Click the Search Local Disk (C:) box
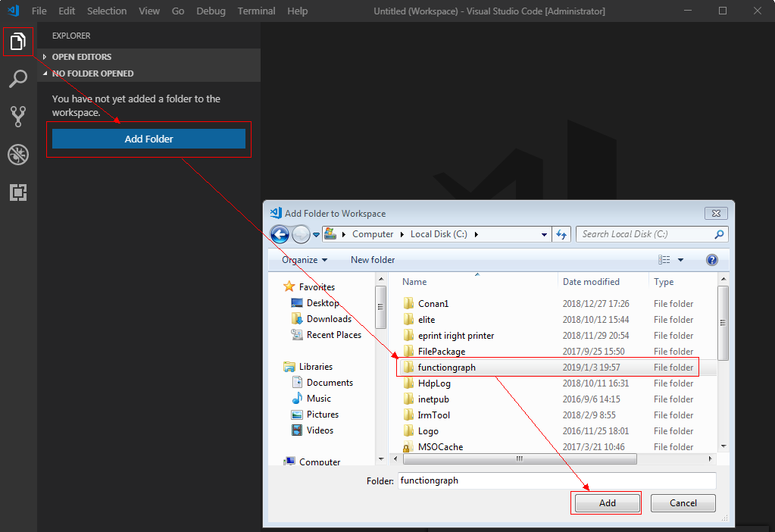 (644, 234)
